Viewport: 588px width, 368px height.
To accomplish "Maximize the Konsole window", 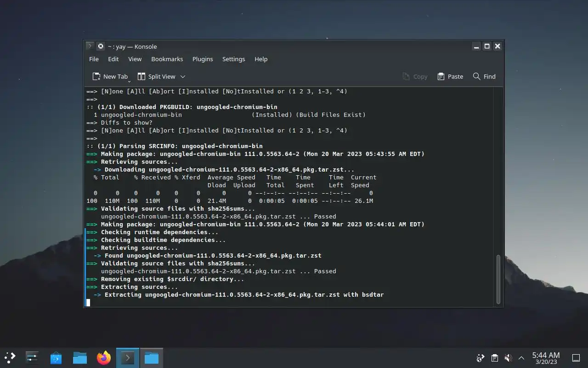I will (x=487, y=46).
